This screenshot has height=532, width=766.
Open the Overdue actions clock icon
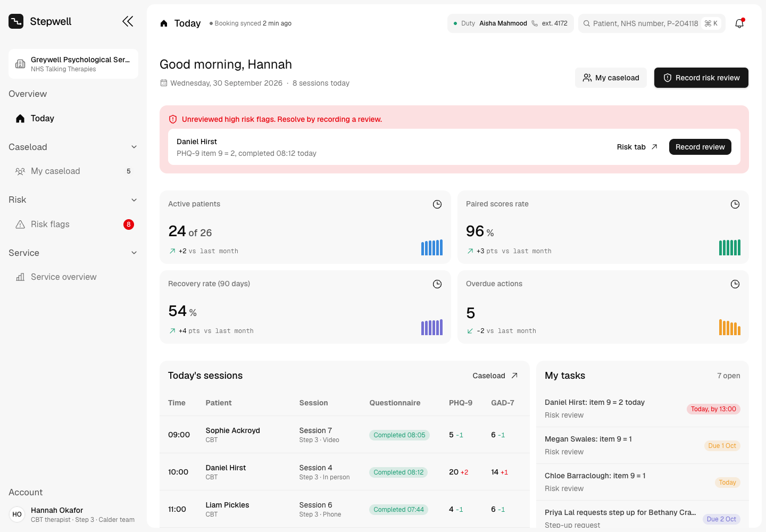point(735,284)
